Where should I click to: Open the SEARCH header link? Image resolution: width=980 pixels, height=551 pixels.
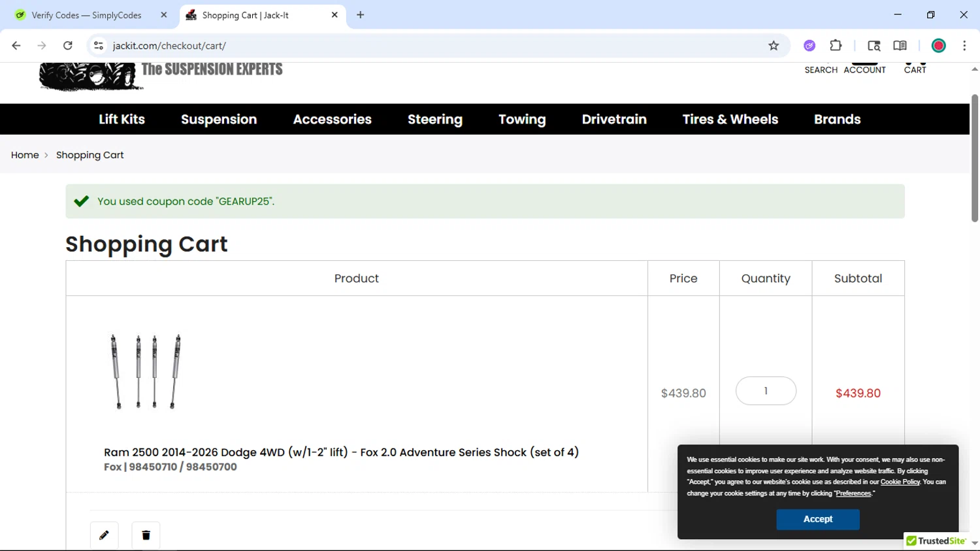click(821, 69)
